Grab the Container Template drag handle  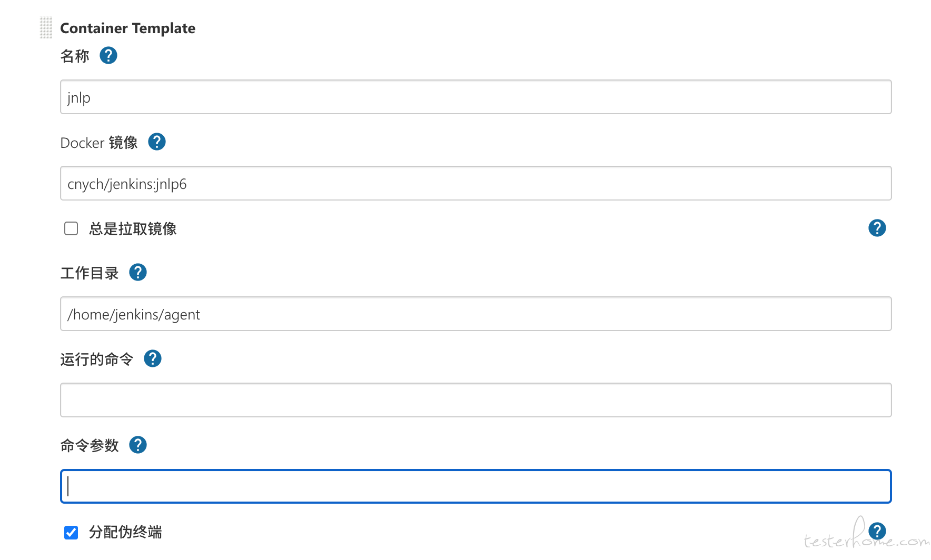(x=46, y=28)
